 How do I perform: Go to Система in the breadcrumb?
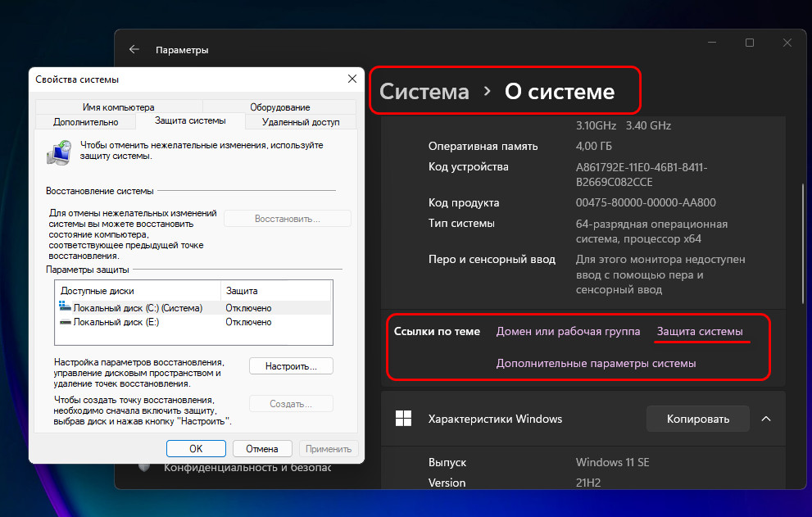tap(424, 92)
